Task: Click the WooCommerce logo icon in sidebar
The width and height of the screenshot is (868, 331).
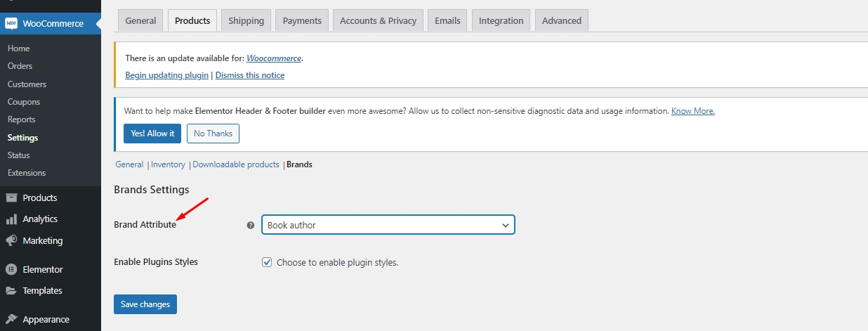Action: pyautogui.click(x=11, y=23)
